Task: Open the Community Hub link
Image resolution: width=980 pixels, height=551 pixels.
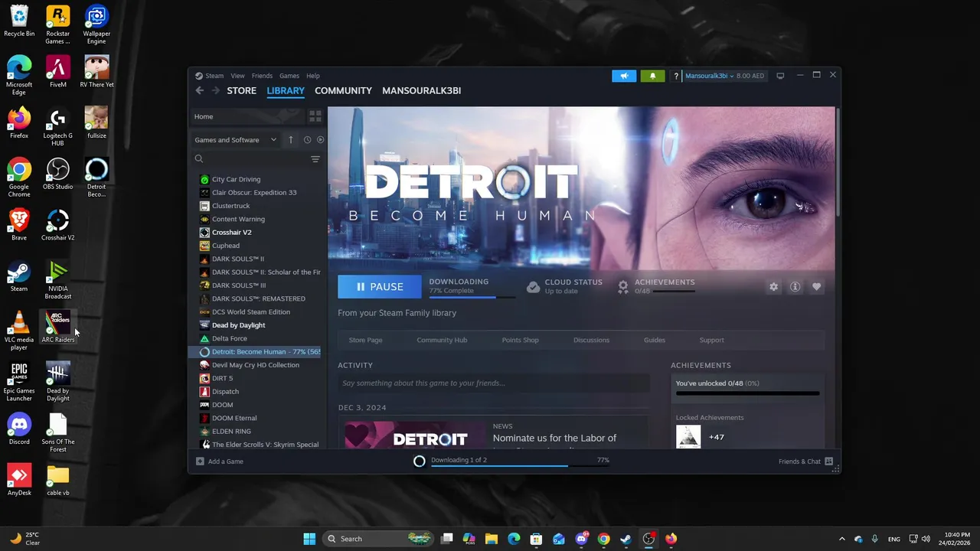Action: [x=442, y=340]
